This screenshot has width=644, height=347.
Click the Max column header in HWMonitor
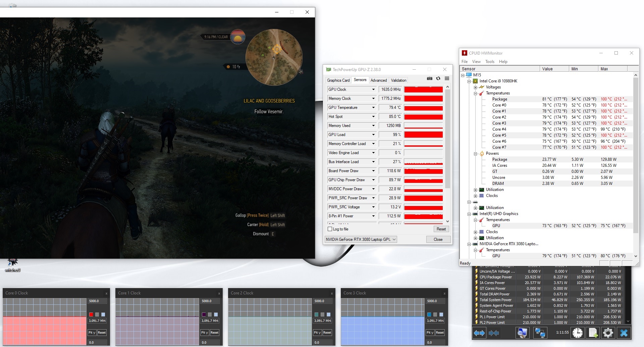(612, 69)
